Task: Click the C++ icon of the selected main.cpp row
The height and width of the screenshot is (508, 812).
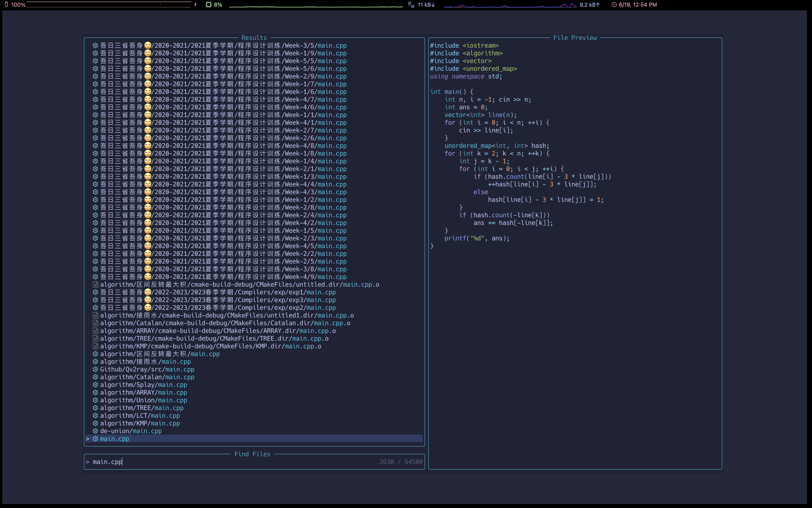Action: (95, 439)
